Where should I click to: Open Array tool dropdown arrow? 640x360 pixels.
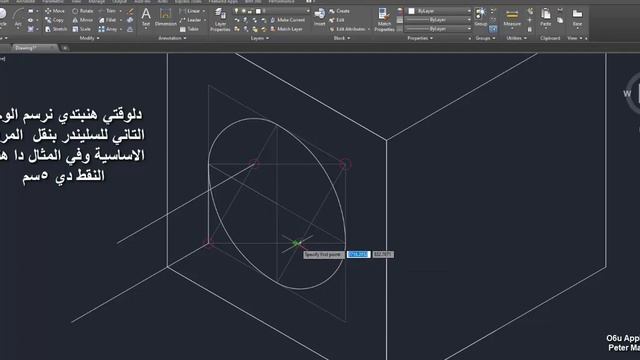click(121, 29)
